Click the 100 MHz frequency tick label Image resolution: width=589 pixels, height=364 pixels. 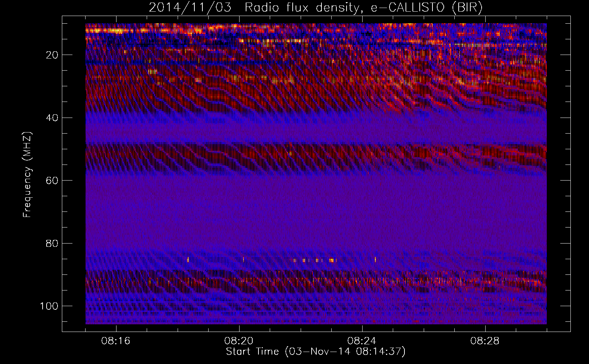49,306
